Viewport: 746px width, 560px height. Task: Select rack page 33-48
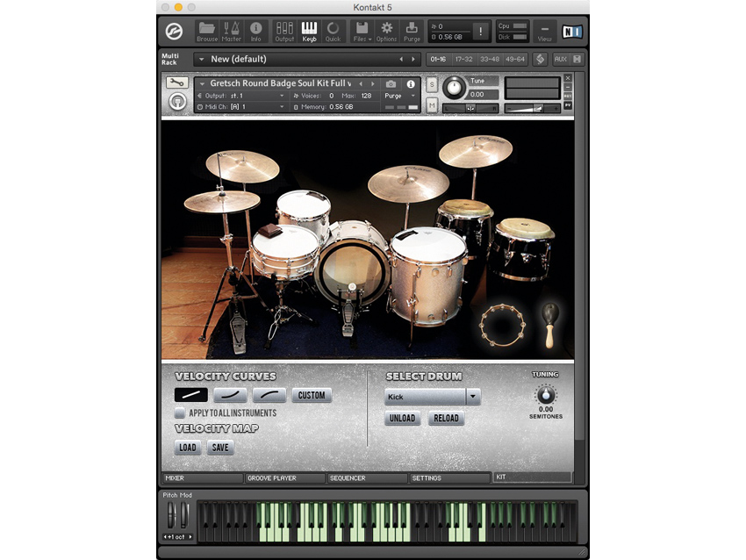pyautogui.click(x=490, y=60)
